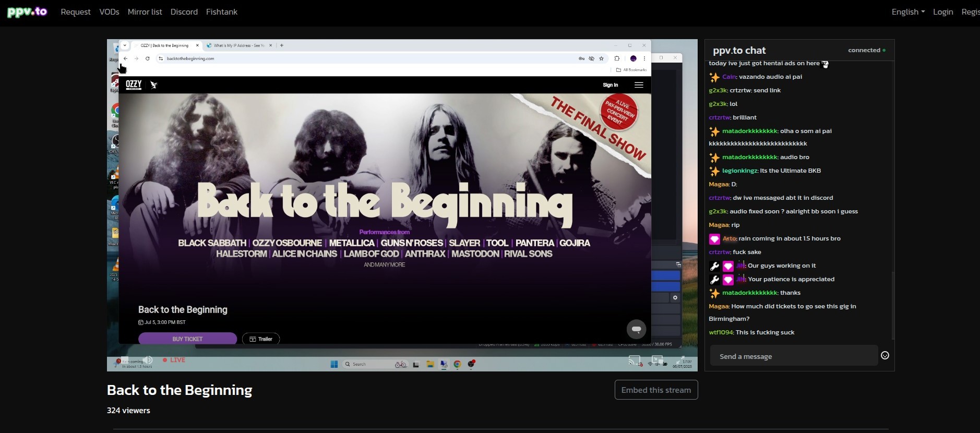Click the star badge next to legionkingz
The image size is (980, 433).
coord(714,171)
